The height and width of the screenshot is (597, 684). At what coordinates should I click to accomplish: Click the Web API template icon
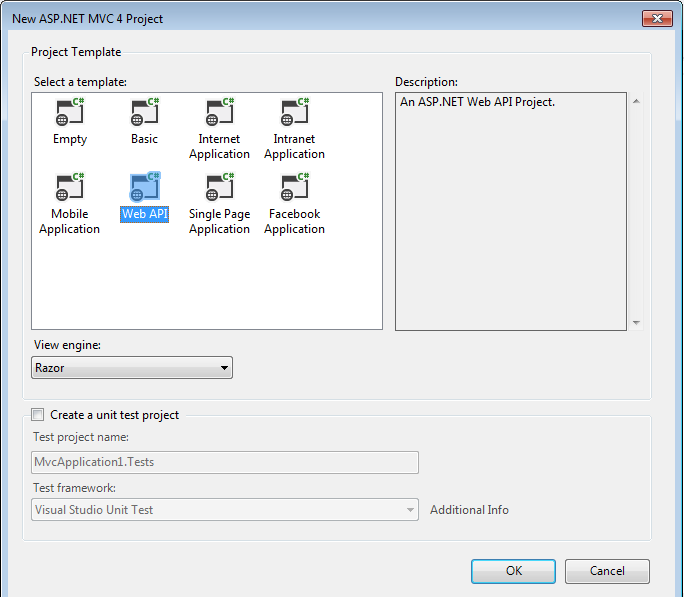144,188
